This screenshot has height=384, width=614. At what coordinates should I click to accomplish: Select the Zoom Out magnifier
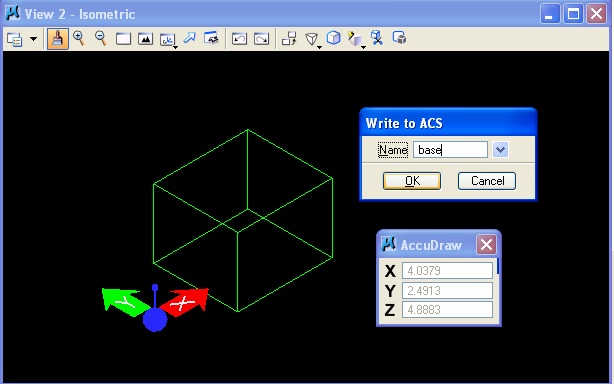tap(101, 38)
